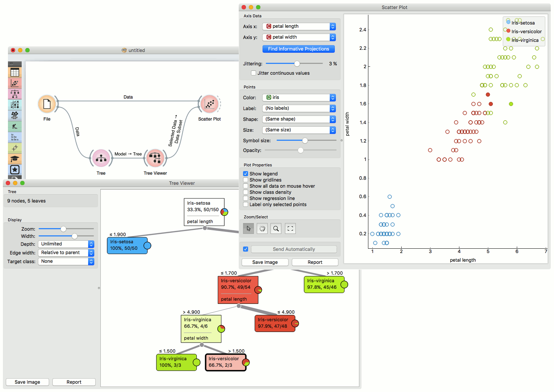Open the Educational category with graduation cap
The width and height of the screenshot is (554, 392).
coord(15,159)
